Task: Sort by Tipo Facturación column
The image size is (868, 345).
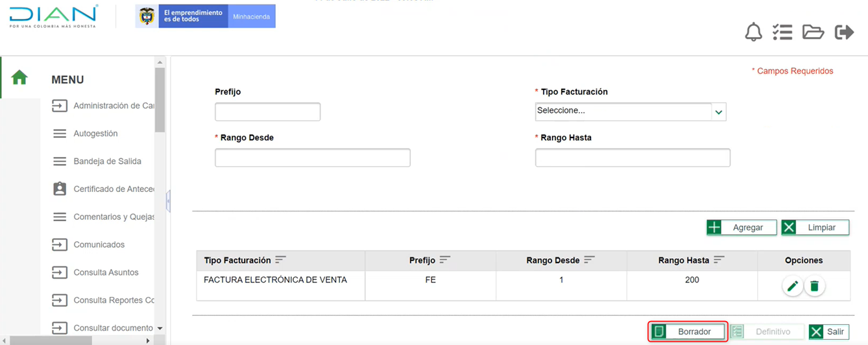Action: click(x=280, y=259)
